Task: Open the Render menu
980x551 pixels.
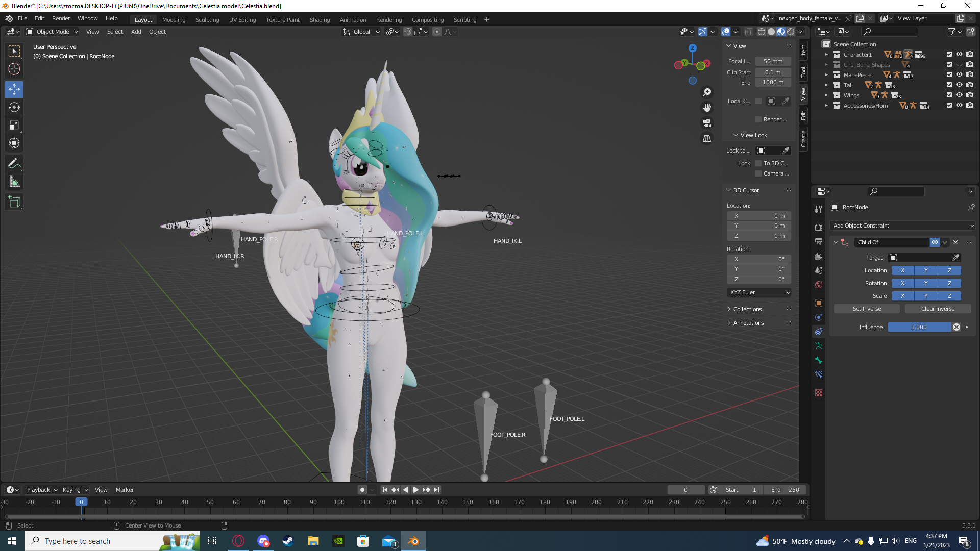Action: [61, 18]
